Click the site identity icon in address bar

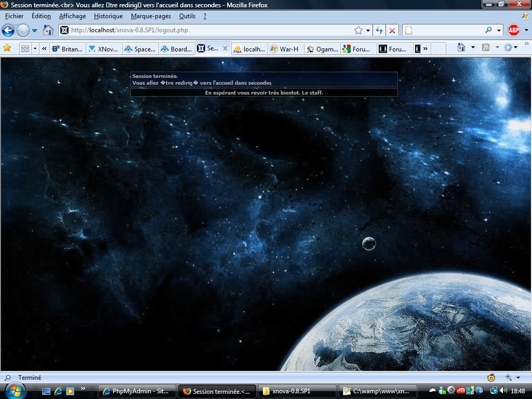(x=64, y=30)
